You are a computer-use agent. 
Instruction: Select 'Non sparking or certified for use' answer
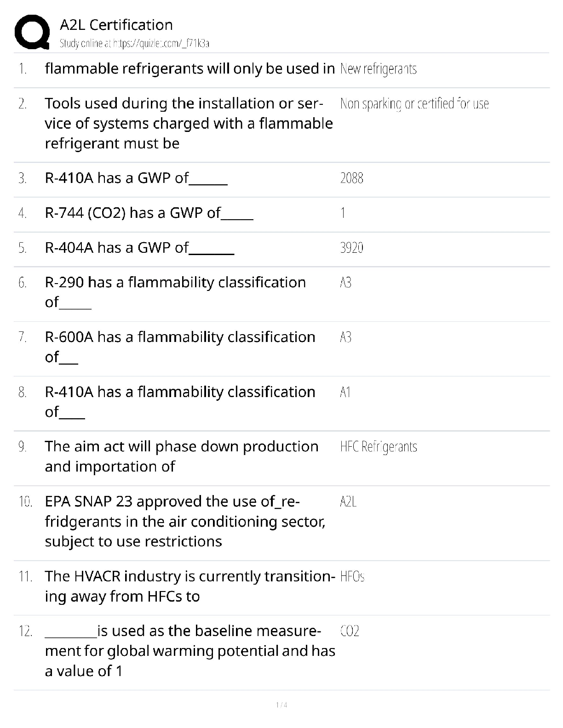414,104
